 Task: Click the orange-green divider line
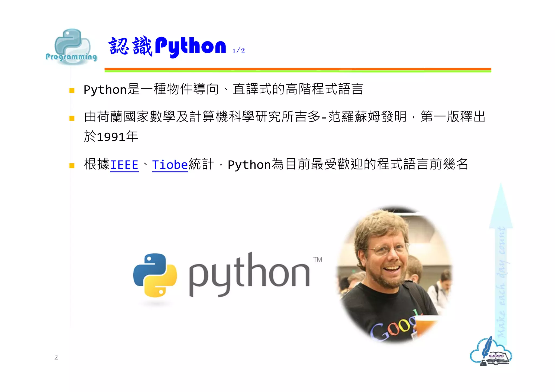(298, 70)
